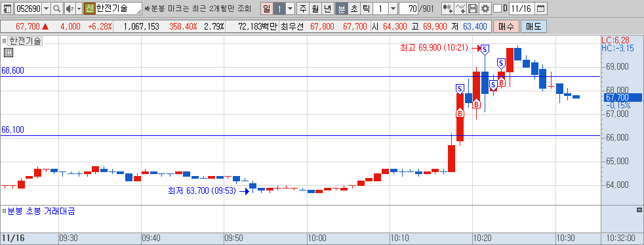Select the 틱 tick chart period
This screenshot has height=245, width=644.
tap(366, 9)
